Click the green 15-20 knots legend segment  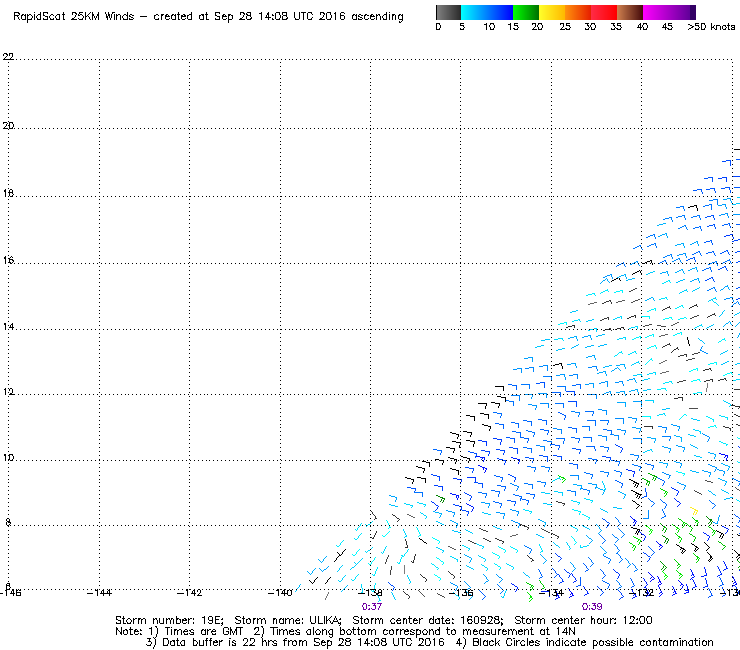pyautogui.click(x=526, y=12)
